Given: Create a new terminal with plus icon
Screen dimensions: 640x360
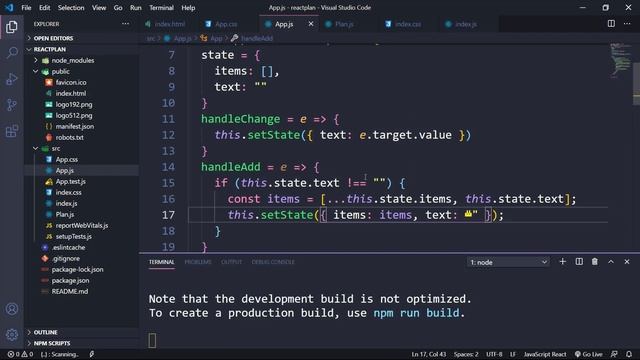Looking at the screenshot, I should coord(562,262).
